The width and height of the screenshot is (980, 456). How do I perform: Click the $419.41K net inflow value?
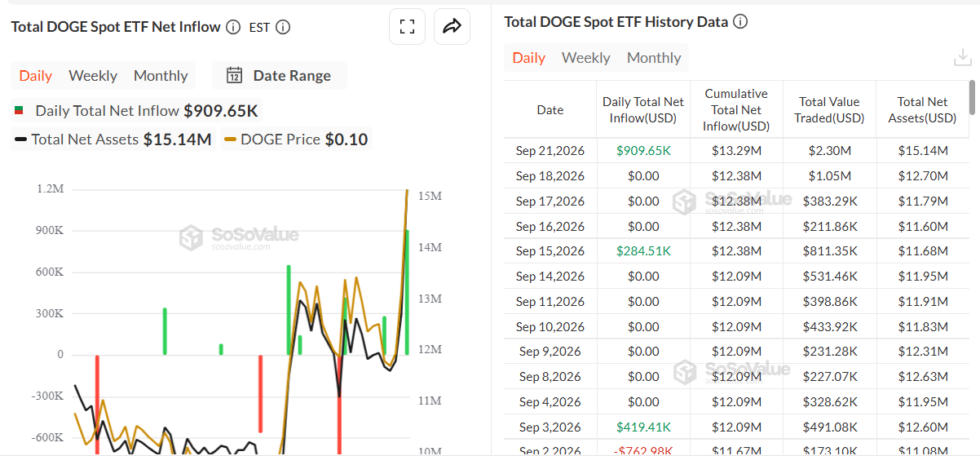click(643, 427)
